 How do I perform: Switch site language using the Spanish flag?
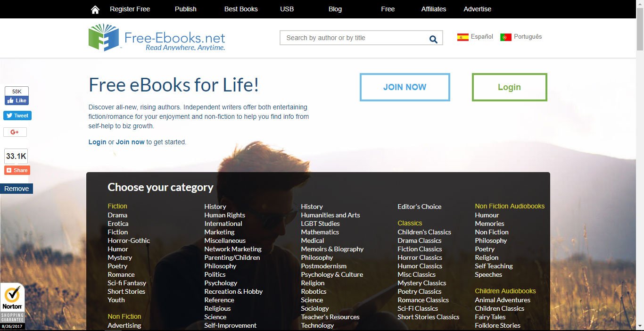[462, 36]
